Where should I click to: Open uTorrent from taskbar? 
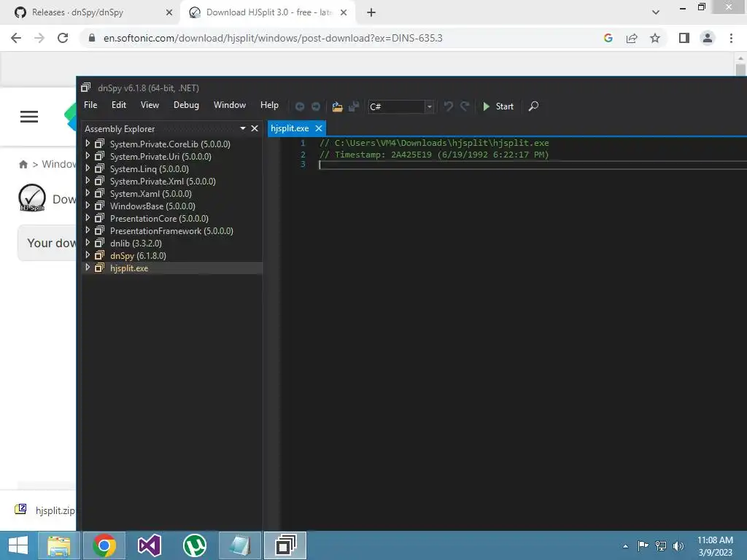pyautogui.click(x=195, y=545)
